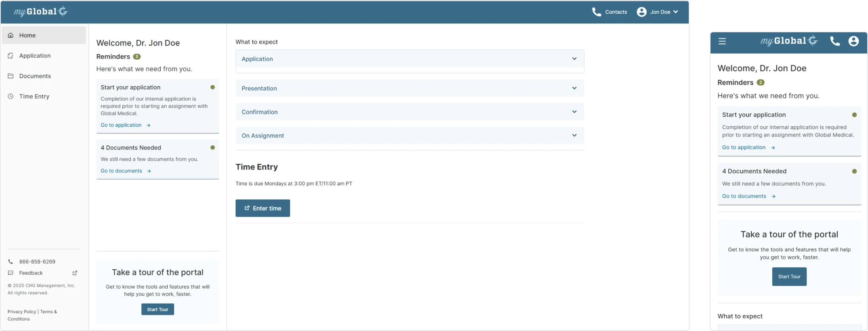Open the hamburger menu in mobile view
Screen dimensions: 868x331
click(722, 41)
